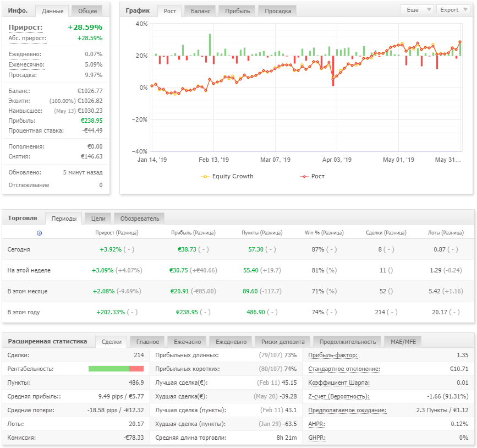
Task: Click the Ежемесячно underlined label
Action: click(26, 64)
